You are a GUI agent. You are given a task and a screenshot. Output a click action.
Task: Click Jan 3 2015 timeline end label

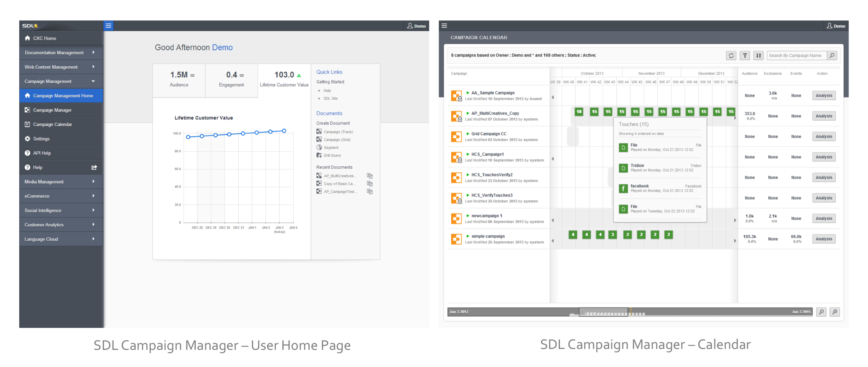click(x=801, y=312)
